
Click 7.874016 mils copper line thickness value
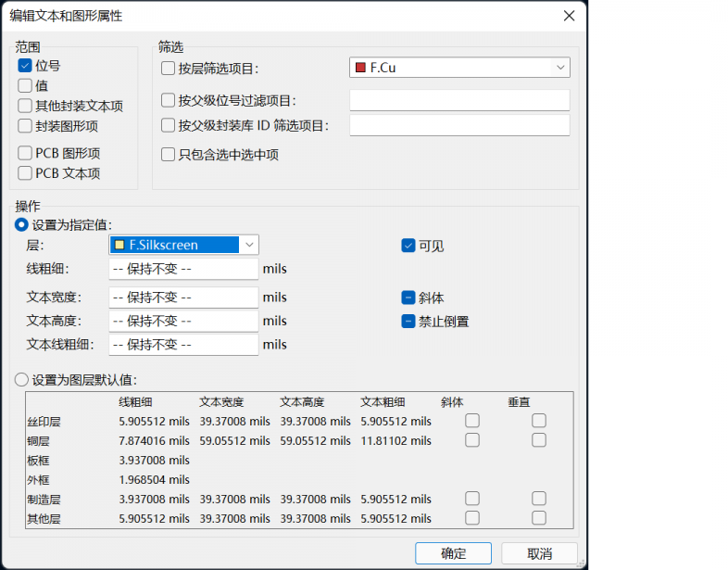tap(154, 441)
